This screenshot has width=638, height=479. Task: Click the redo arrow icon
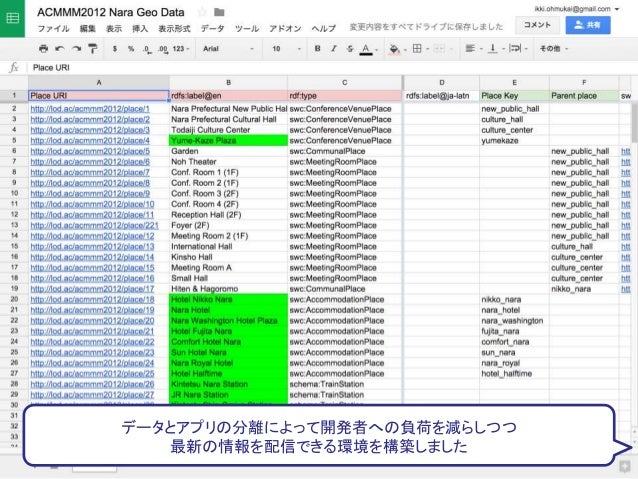77,47
